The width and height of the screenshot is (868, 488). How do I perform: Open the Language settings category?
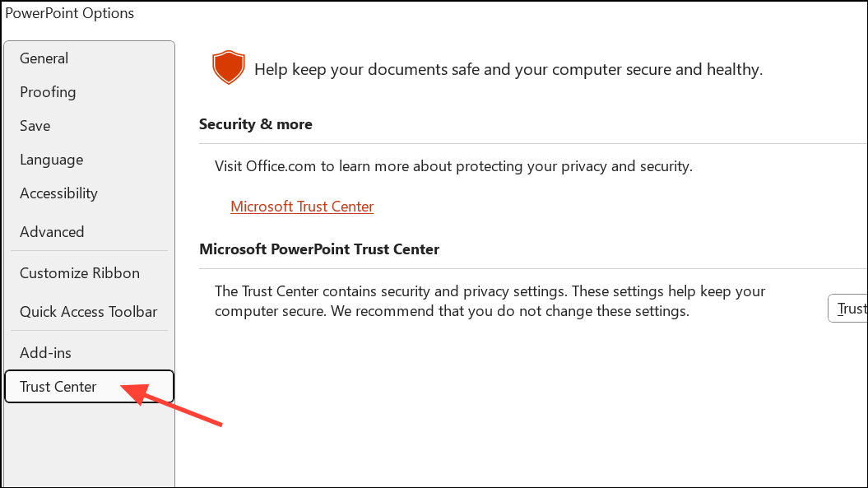click(52, 160)
